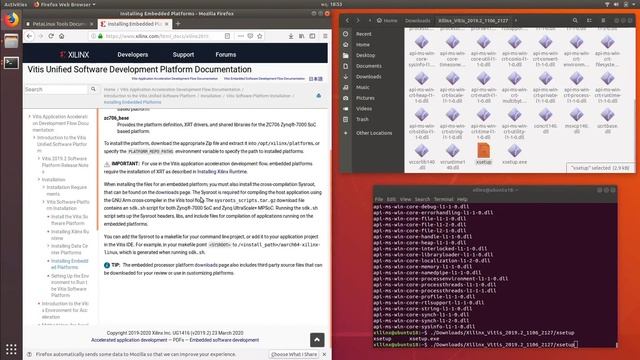Open Installing Embedded Platforms in the tree
Viewport: 640px width, 360px height.
point(69,264)
